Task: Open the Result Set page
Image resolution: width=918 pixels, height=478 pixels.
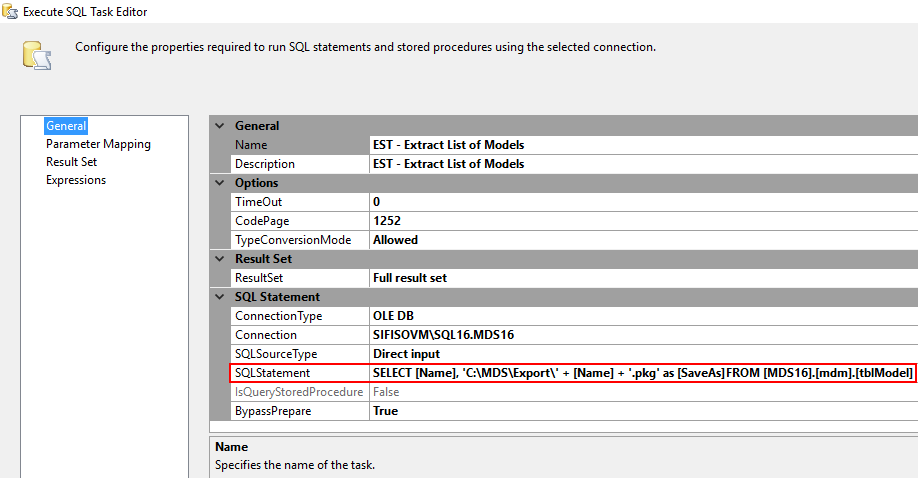Action: click(71, 162)
